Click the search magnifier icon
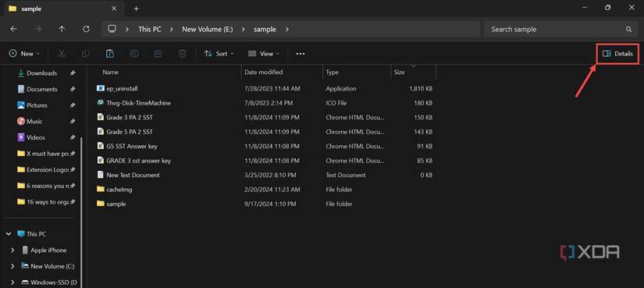Screen dimensions: 644x288 628,30
